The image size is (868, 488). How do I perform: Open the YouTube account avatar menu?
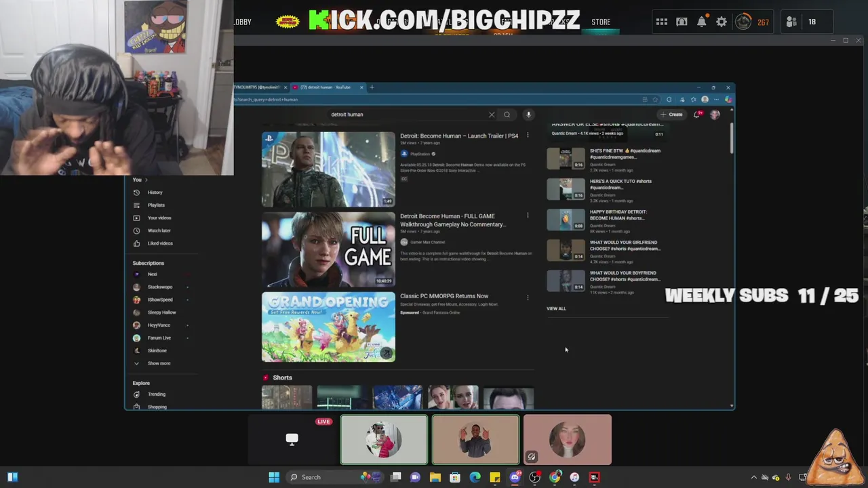pyautogui.click(x=715, y=115)
